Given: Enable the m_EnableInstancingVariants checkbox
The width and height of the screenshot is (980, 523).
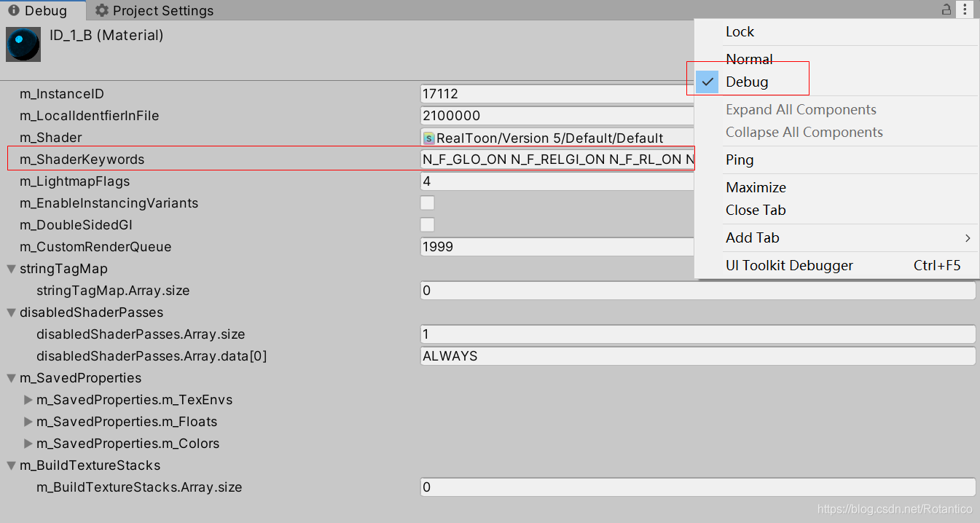Looking at the screenshot, I should 427,202.
